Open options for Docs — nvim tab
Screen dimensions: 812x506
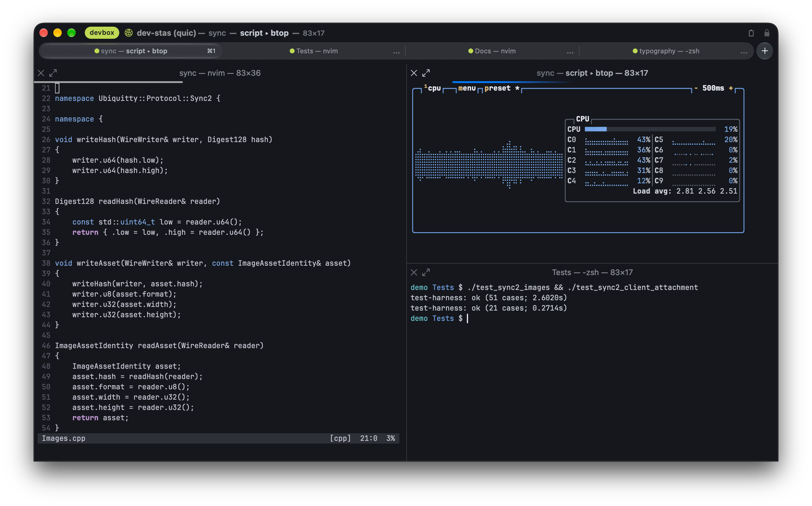point(570,52)
